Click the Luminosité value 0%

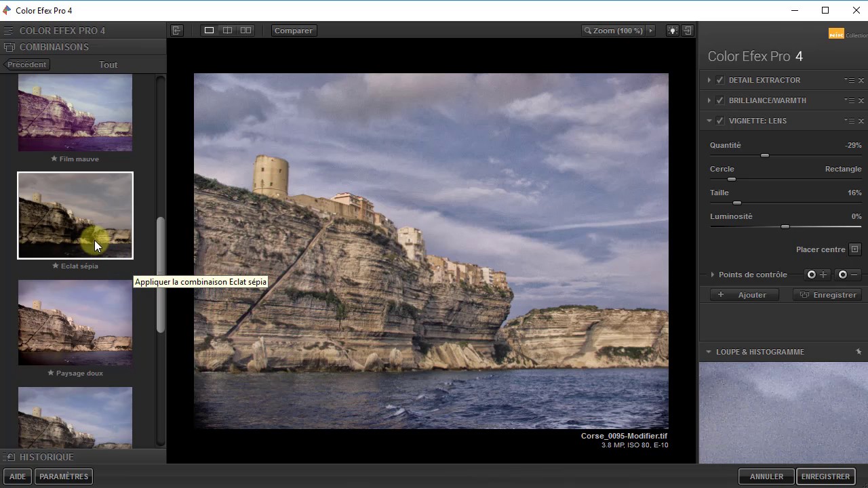[856, 216]
